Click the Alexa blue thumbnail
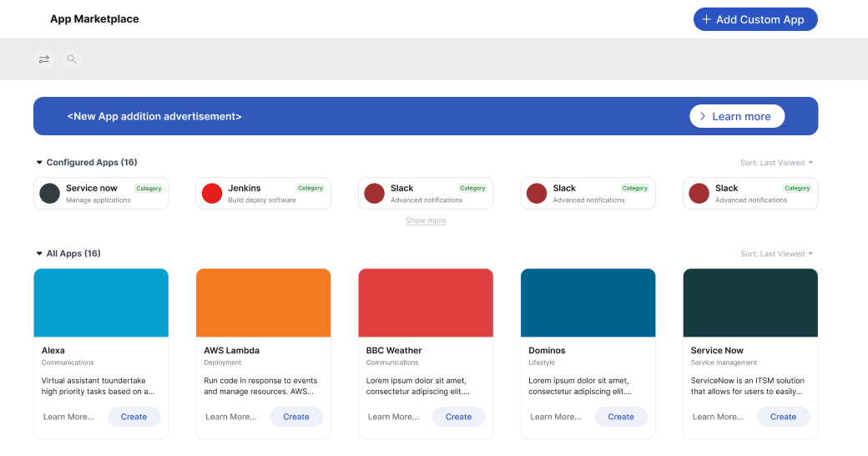The width and height of the screenshot is (868, 456). click(x=101, y=303)
